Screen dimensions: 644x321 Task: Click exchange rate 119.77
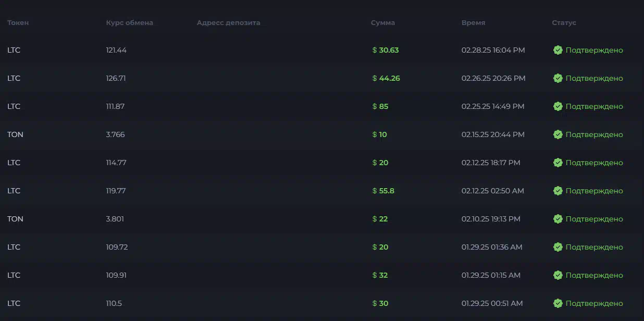pyautogui.click(x=116, y=191)
